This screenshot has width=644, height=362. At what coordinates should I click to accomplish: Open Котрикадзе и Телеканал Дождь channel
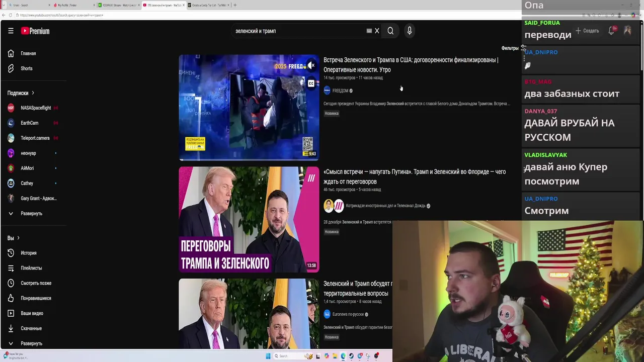385,206
